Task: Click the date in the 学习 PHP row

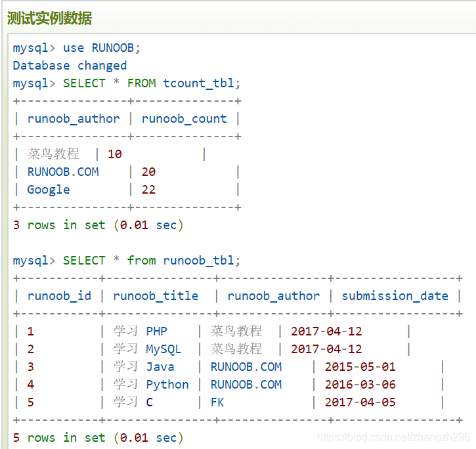Action: pyautogui.click(x=327, y=331)
